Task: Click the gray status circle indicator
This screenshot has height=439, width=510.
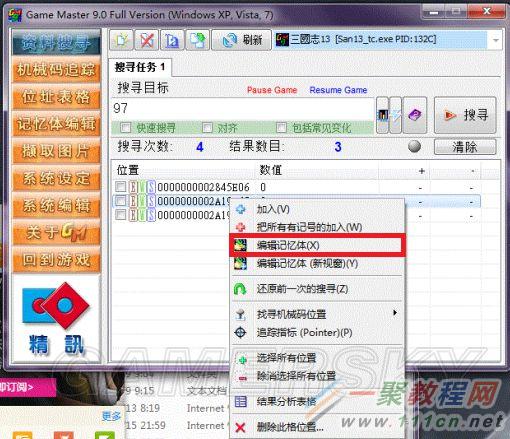Action: point(414,146)
